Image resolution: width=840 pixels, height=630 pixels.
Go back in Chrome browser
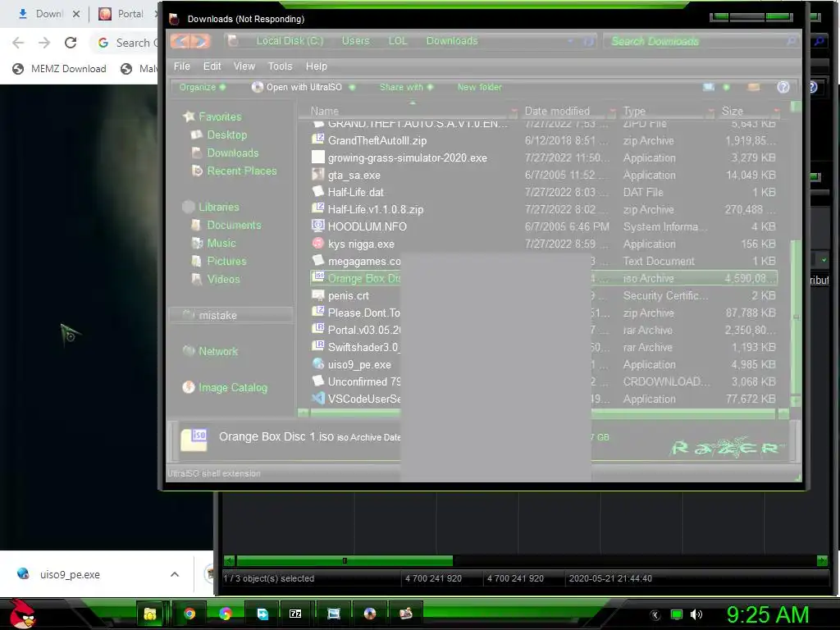click(18, 43)
